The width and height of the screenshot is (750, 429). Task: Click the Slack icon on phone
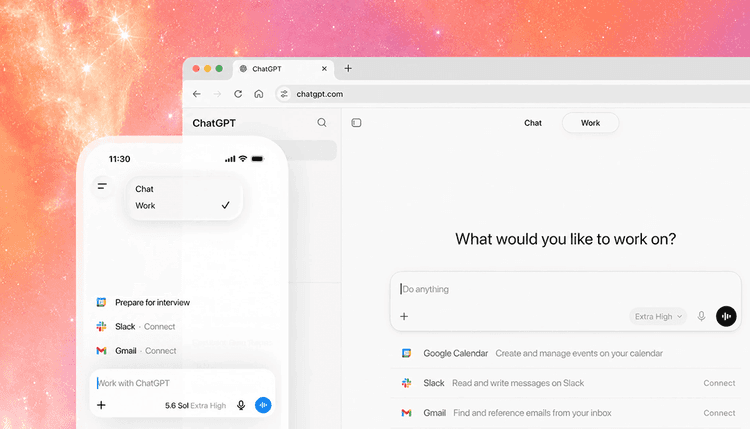pyautogui.click(x=101, y=327)
